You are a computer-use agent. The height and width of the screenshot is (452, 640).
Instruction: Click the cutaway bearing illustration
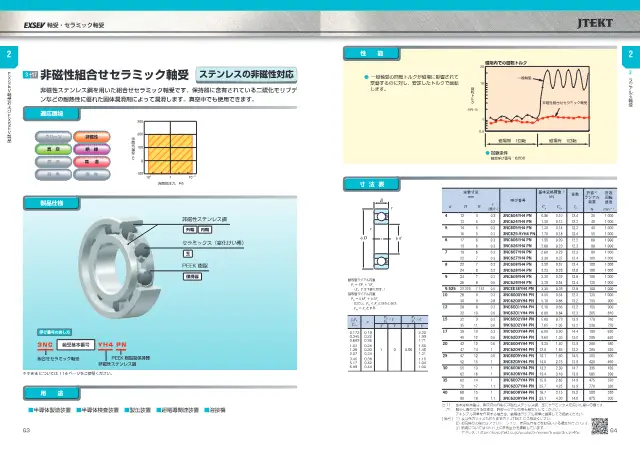coord(120,268)
